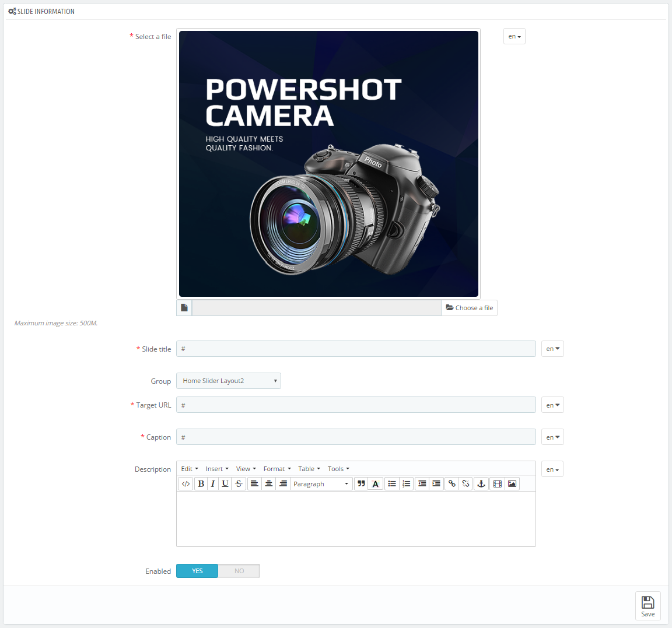Open the Group dropdown Home Slider Layout2
Image resolution: width=672 pixels, height=628 pixels.
click(229, 381)
